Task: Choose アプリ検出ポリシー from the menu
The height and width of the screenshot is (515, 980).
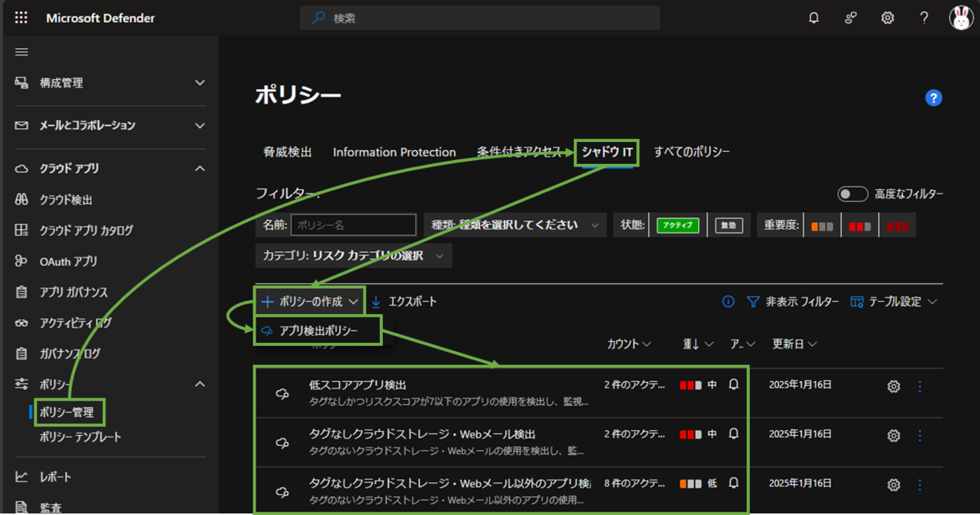Action: (x=318, y=331)
